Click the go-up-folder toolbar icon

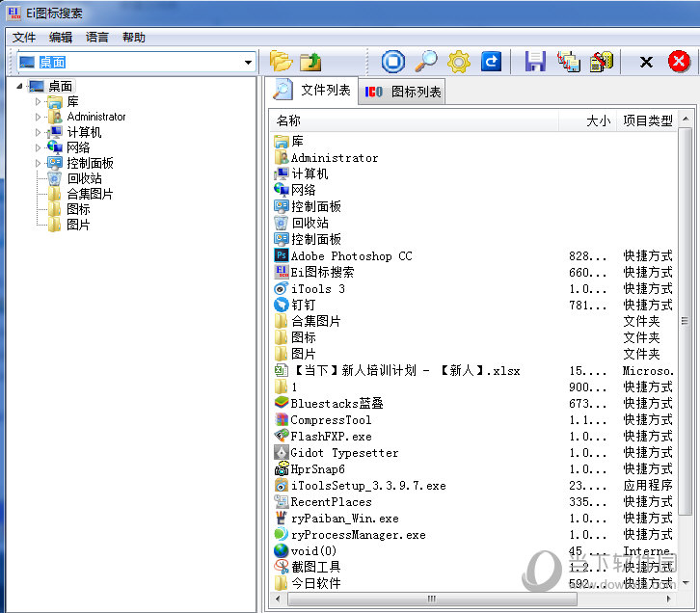[310, 62]
